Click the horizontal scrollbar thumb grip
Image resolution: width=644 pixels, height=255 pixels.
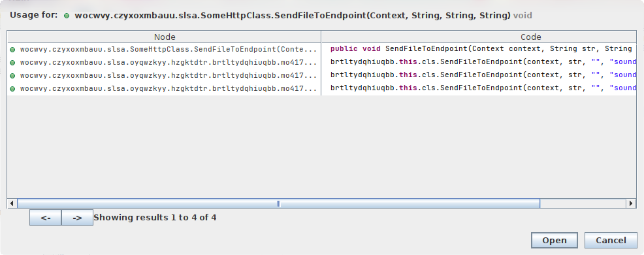tap(278, 203)
